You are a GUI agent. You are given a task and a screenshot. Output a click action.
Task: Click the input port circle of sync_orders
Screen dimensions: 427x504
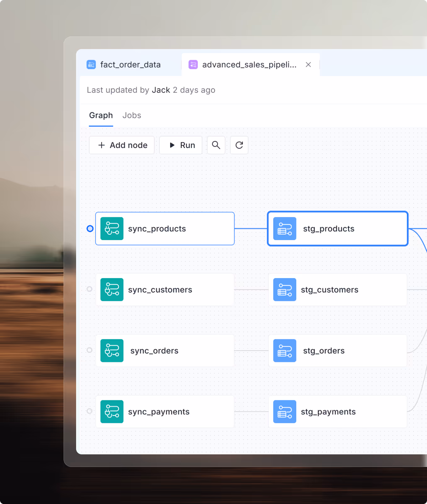(x=90, y=350)
